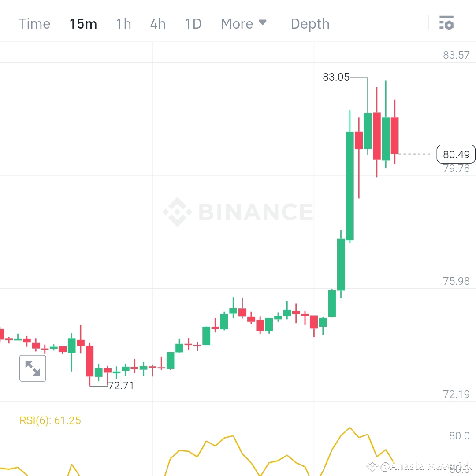Select the 83.05 high price marker
Screen dimensions: 476x476
point(337,77)
